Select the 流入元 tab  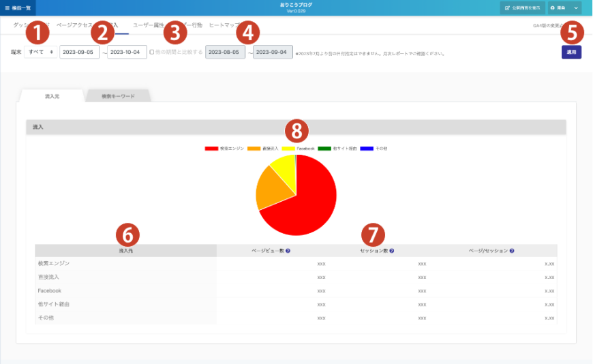point(52,96)
